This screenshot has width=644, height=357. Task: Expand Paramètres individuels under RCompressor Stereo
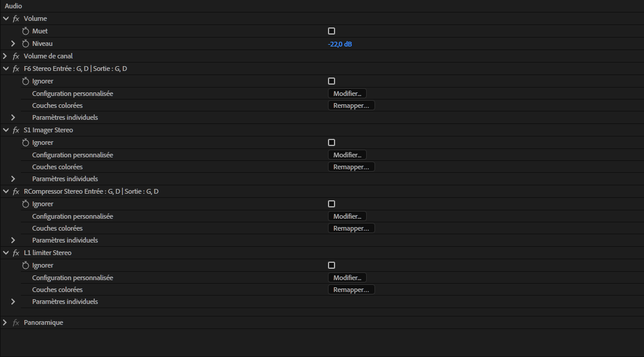(13, 240)
